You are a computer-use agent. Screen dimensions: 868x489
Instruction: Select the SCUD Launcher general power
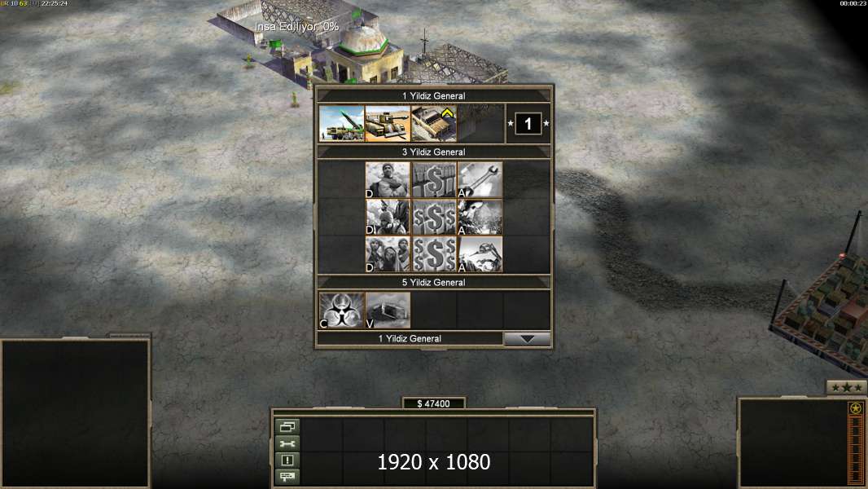pyautogui.click(x=341, y=124)
